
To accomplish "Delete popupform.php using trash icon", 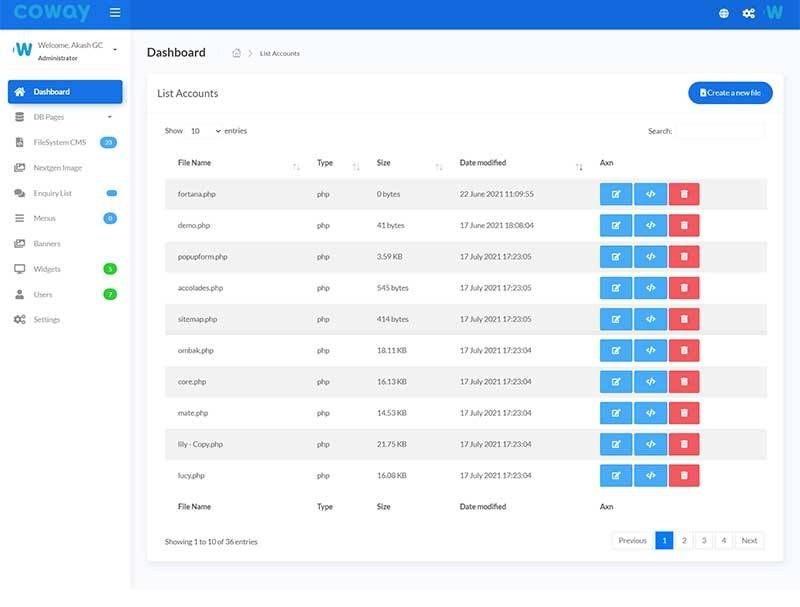I will click(x=684, y=257).
